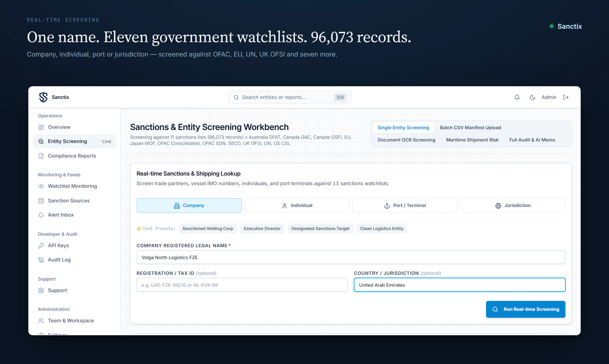Screen dimensions: 609x364
Task: Click the Port / Terminal anchor icon
Action: pos(387,206)
